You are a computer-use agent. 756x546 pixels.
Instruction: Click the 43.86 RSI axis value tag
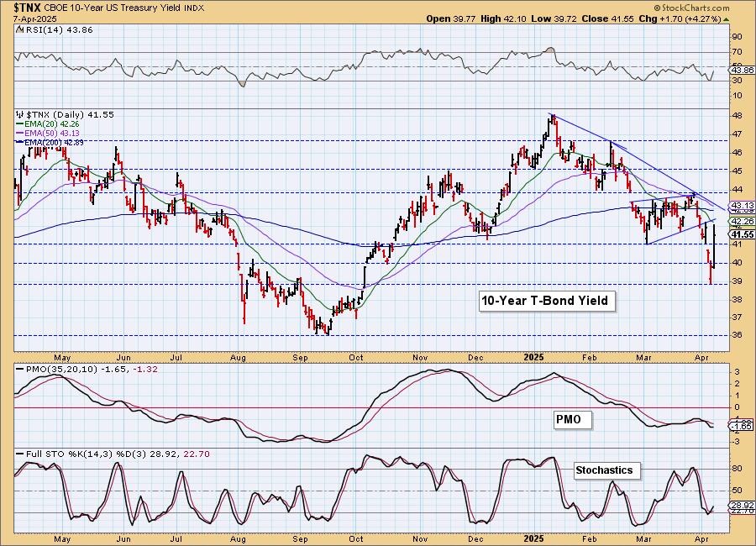(743, 70)
